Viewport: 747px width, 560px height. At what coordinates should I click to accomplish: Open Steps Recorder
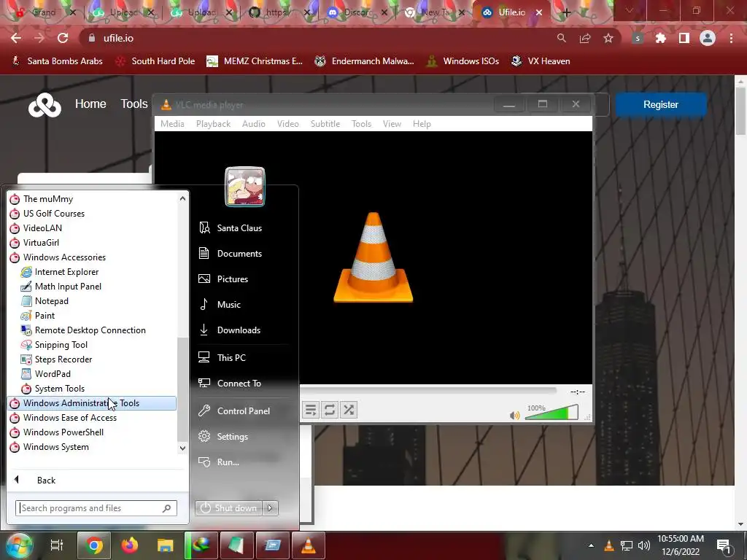pos(63,359)
